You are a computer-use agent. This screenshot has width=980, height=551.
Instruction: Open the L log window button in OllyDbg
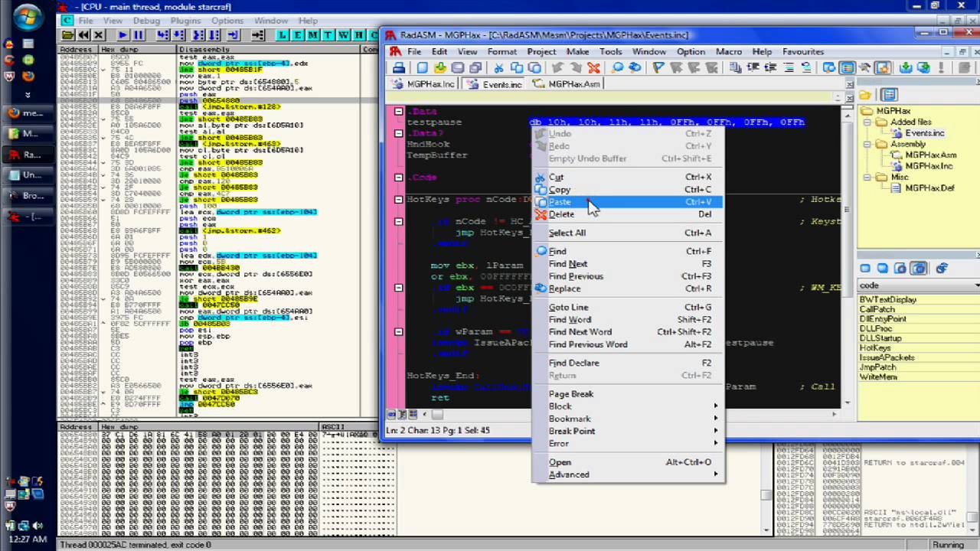(x=282, y=35)
